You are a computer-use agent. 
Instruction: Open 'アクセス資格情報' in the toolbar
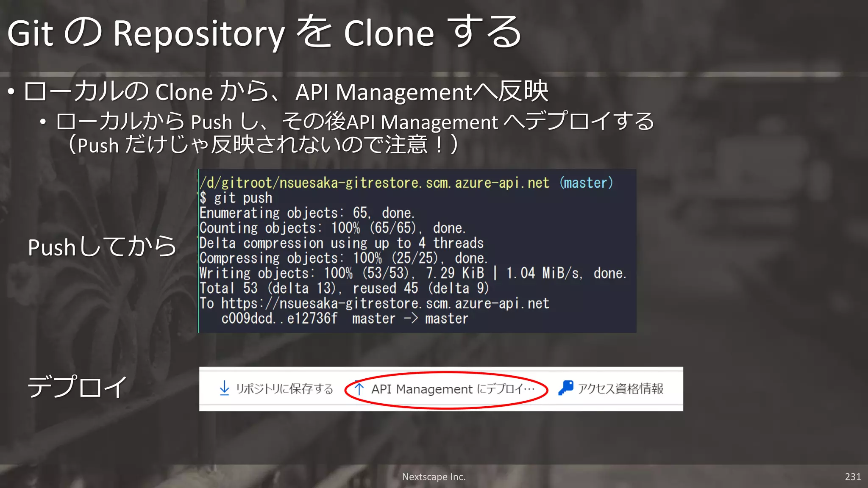point(611,388)
